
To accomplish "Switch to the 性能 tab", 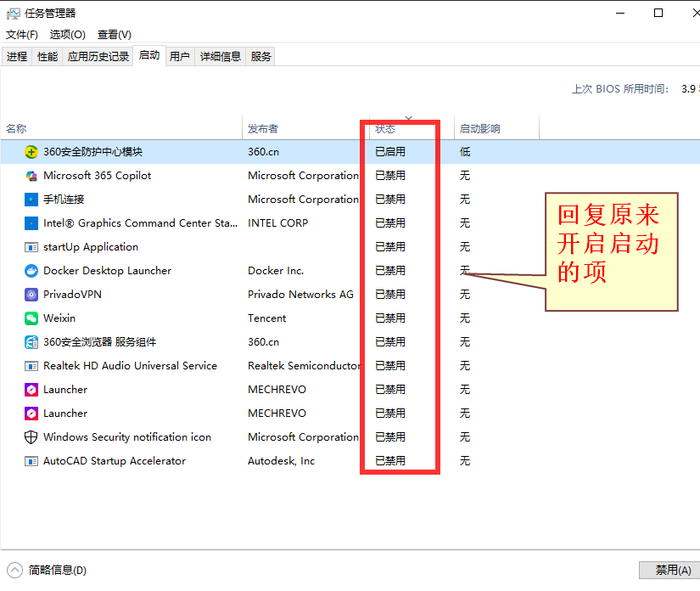I will (x=48, y=56).
